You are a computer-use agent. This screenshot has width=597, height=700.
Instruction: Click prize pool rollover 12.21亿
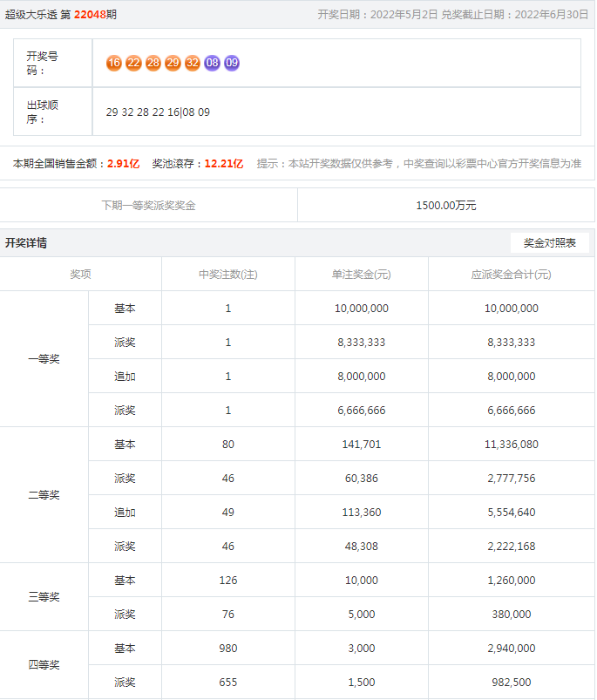coord(223,164)
